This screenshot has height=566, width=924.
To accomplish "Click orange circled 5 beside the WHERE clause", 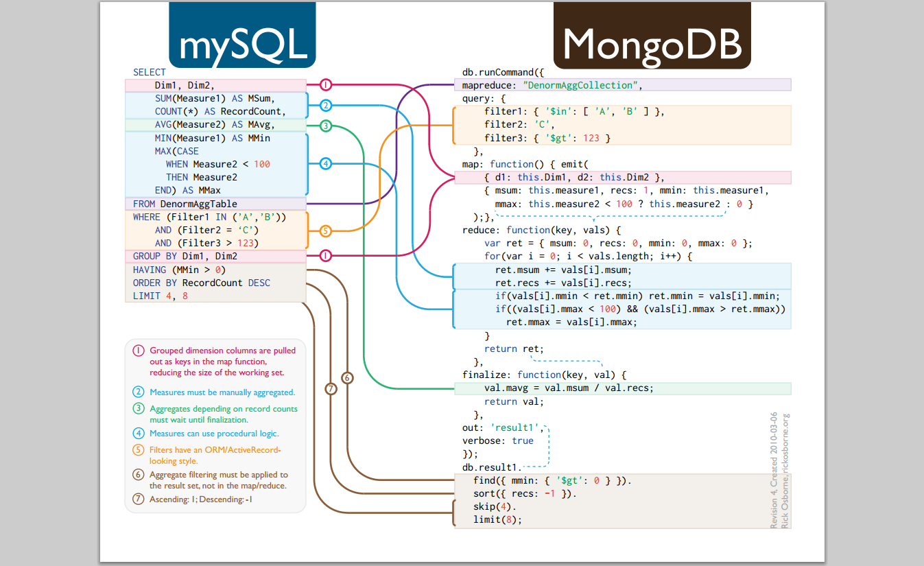I will coord(326,231).
